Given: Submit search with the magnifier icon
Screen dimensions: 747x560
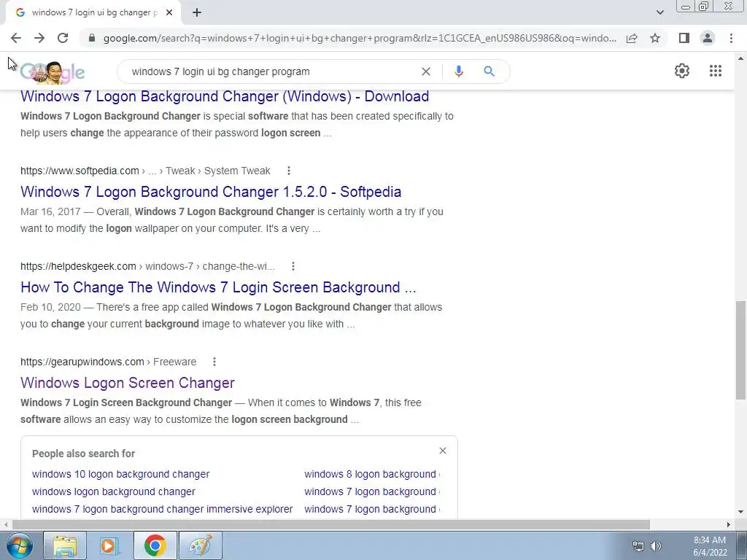Looking at the screenshot, I should [489, 71].
